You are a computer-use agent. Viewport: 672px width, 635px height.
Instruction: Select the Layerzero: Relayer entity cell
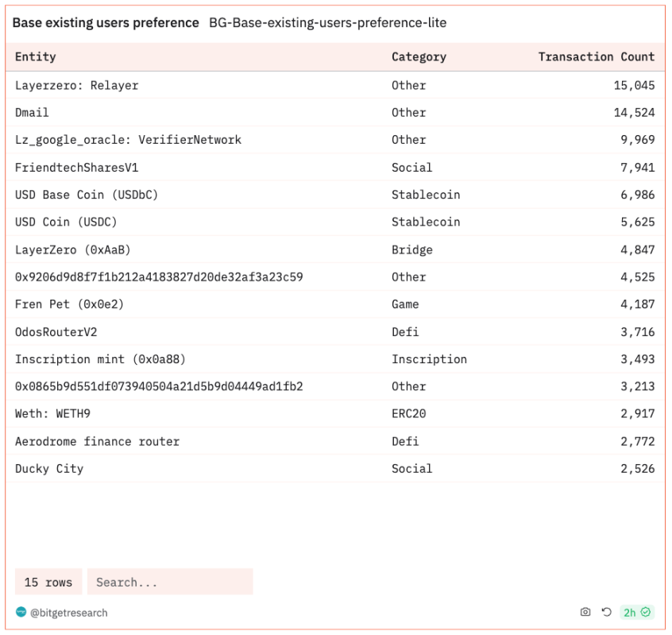(x=76, y=85)
